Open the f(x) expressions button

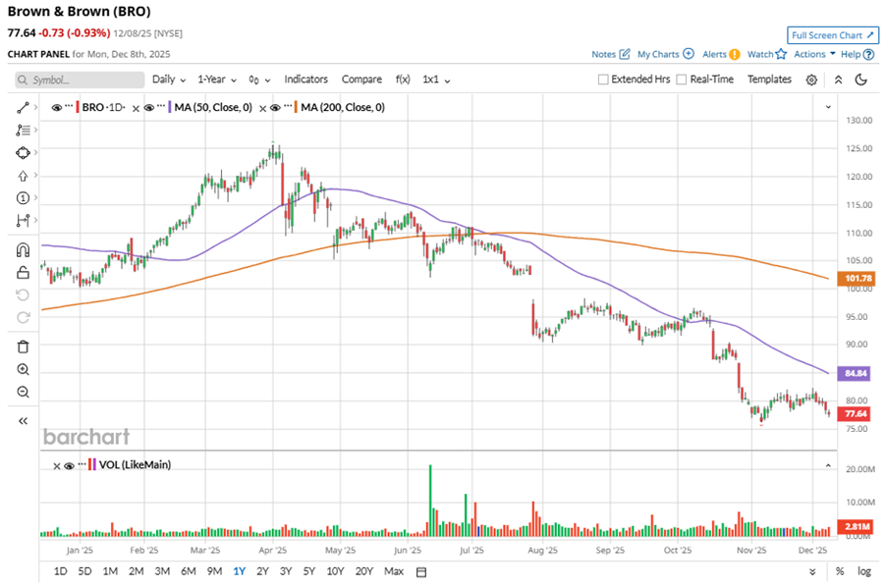click(403, 80)
